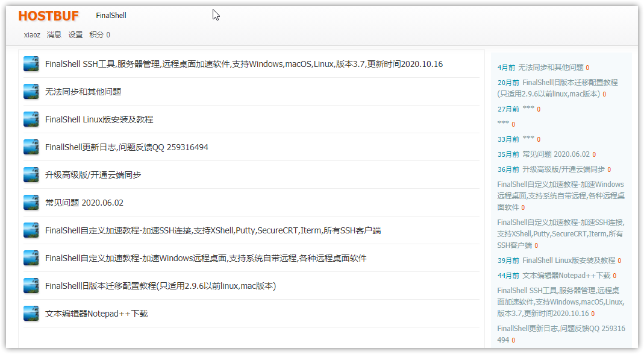Viewport: 644px width, 354px height.
Task: Click avatar icon beside 无法同步和其他问题 post
Action: (31, 92)
